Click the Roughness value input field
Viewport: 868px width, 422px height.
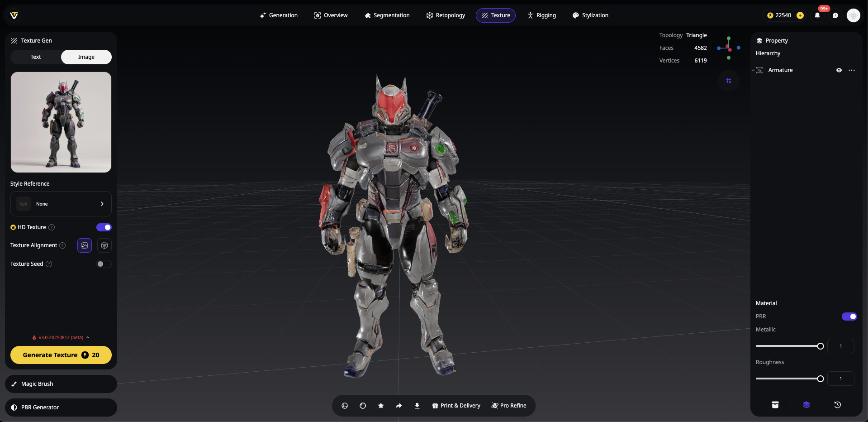(841, 379)
